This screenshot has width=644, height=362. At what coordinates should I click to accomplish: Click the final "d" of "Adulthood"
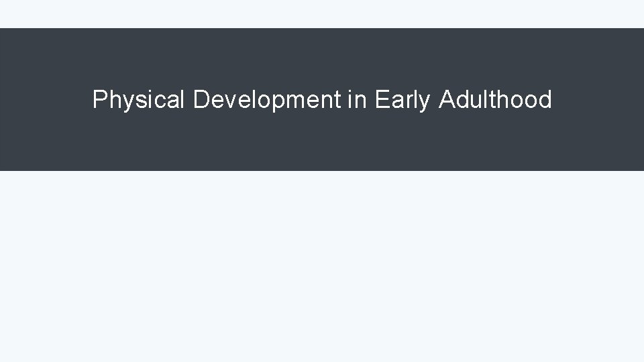(545, 100)
